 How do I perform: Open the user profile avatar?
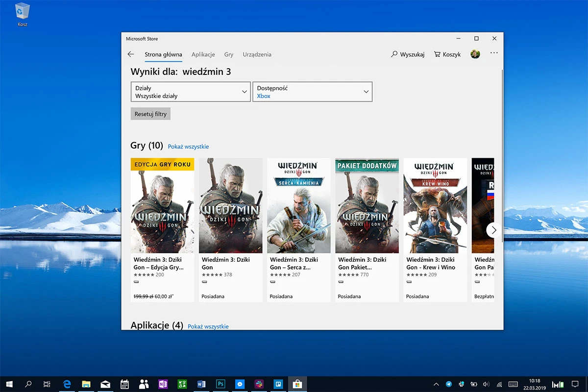475,54
